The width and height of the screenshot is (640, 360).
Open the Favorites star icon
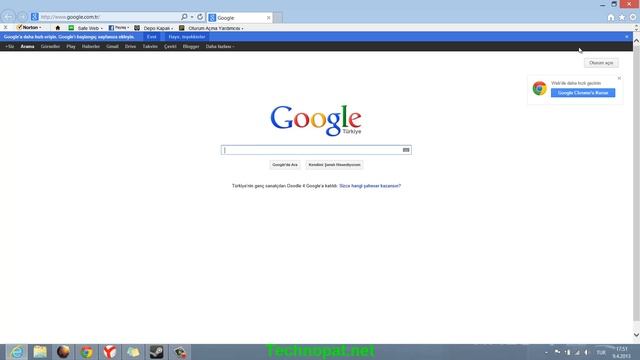(622, 17)
